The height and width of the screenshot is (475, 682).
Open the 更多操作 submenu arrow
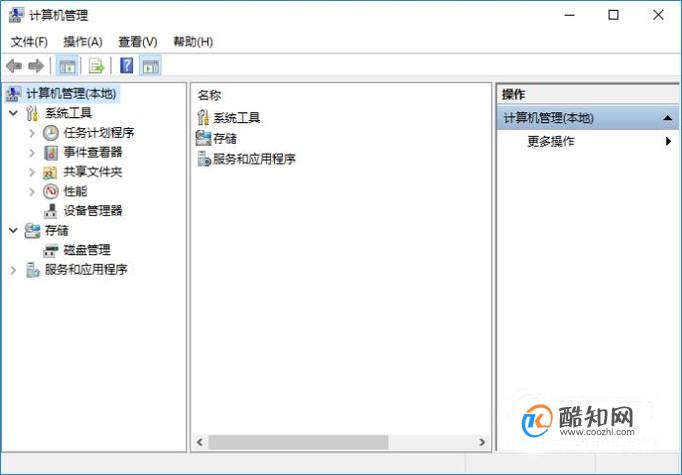coord(668,141)
